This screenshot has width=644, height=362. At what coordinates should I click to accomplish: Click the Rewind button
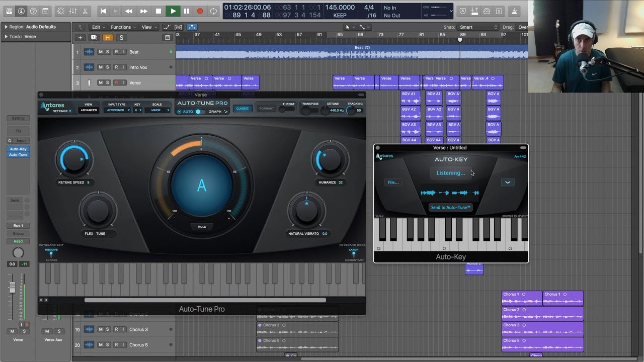pos(129,11)
